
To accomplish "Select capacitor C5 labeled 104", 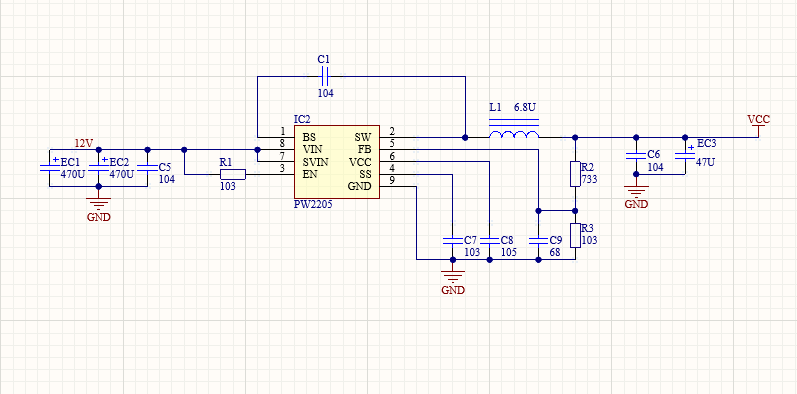I will [148, 167].
